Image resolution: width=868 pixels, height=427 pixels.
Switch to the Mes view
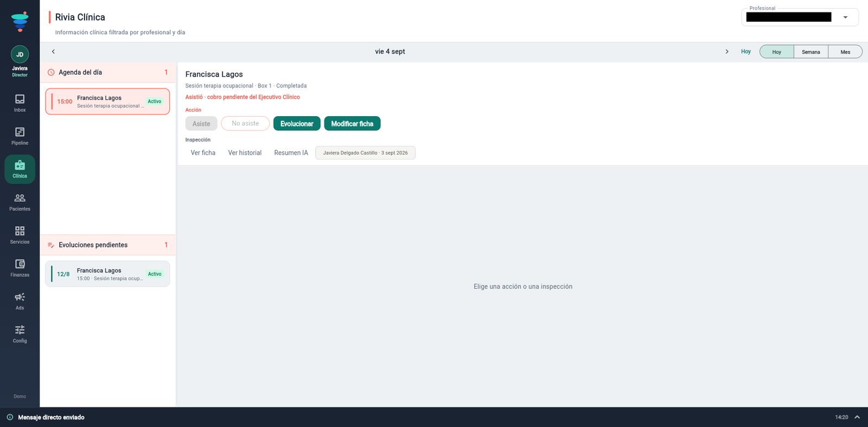click(845, 52)
